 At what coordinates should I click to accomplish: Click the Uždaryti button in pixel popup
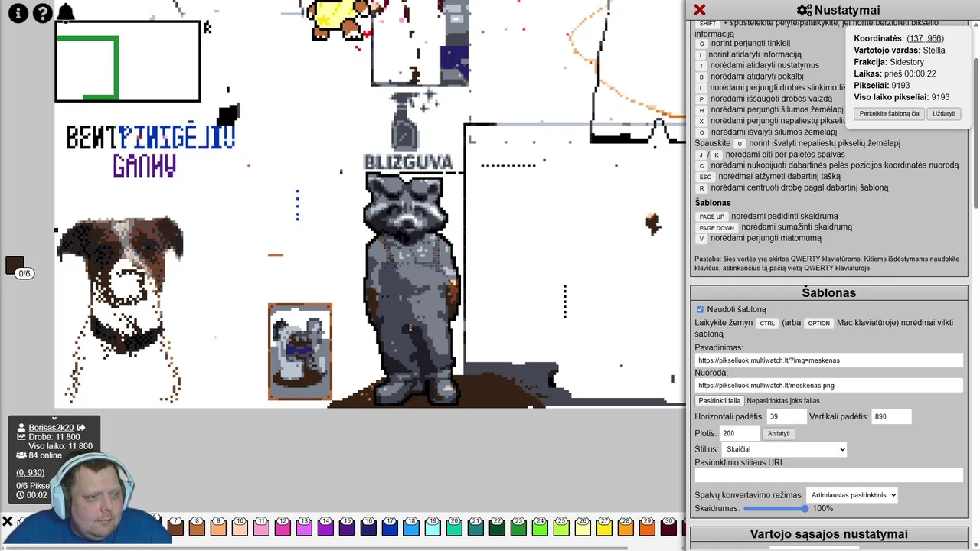click(x=943, y=113)
